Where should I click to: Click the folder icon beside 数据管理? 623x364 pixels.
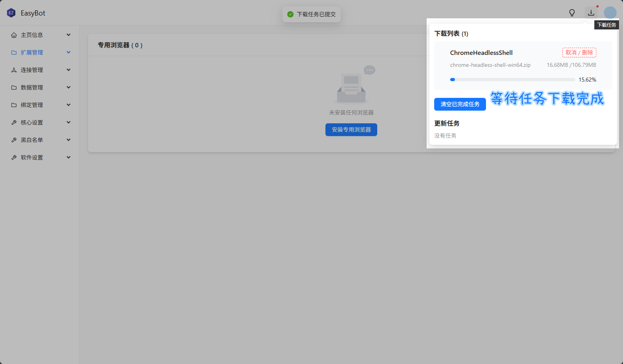point(14,88)
